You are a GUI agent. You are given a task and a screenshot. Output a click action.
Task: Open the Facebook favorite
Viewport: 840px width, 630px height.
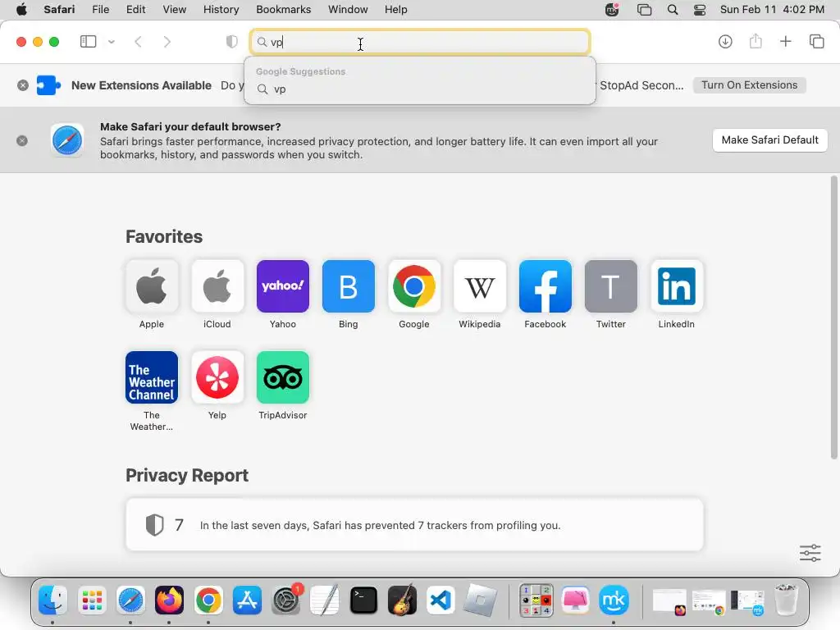click(x=546, y=286)
